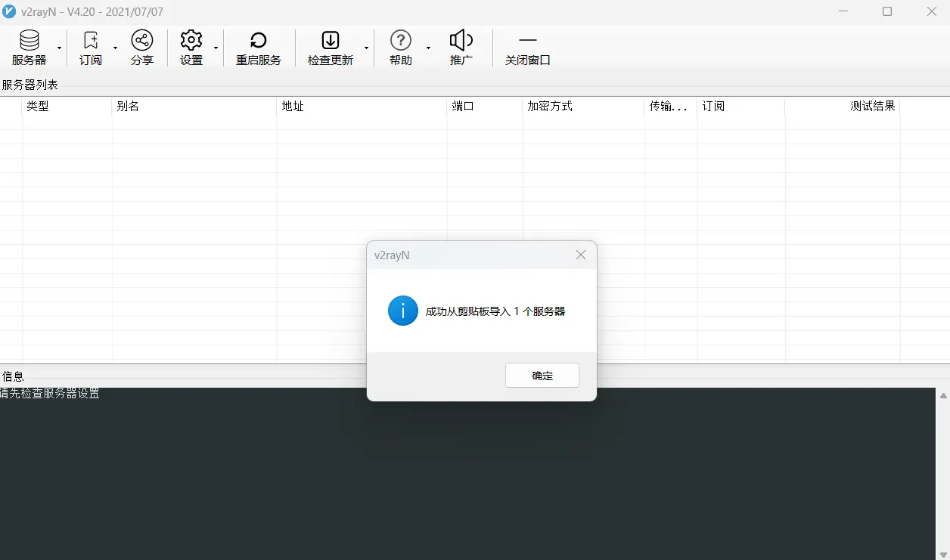The height and width of the screenshot is (560, 950).
Task: Sort by the 订阅 column header
Action: click(741, 107)
